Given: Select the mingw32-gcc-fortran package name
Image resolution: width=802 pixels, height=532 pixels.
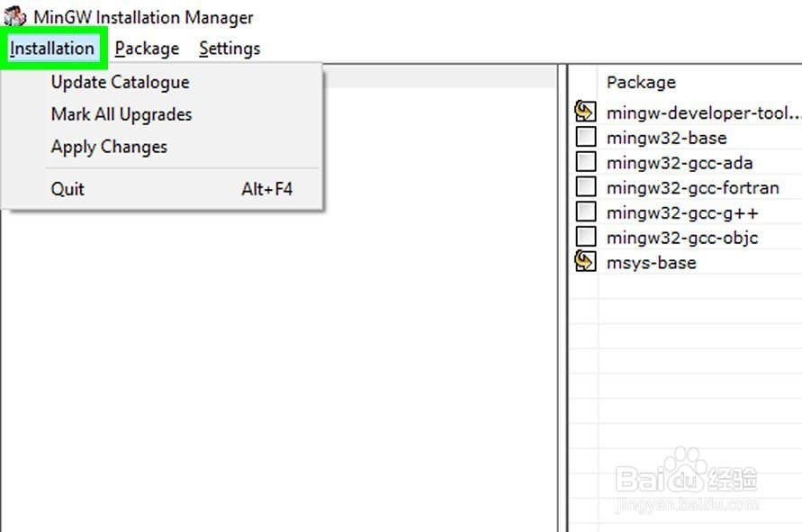Looking at the screenshot, I should (x=692, y=188).
